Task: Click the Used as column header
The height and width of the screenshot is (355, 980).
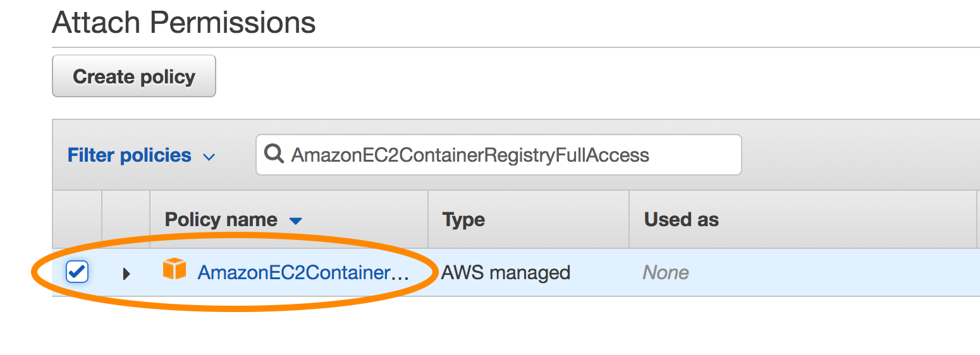Action: point(681,219)
